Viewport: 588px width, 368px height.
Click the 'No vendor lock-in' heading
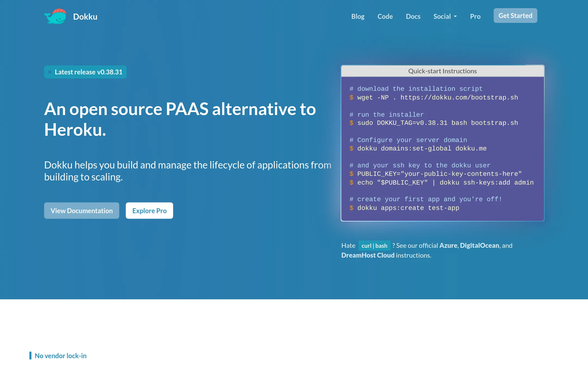60,356
